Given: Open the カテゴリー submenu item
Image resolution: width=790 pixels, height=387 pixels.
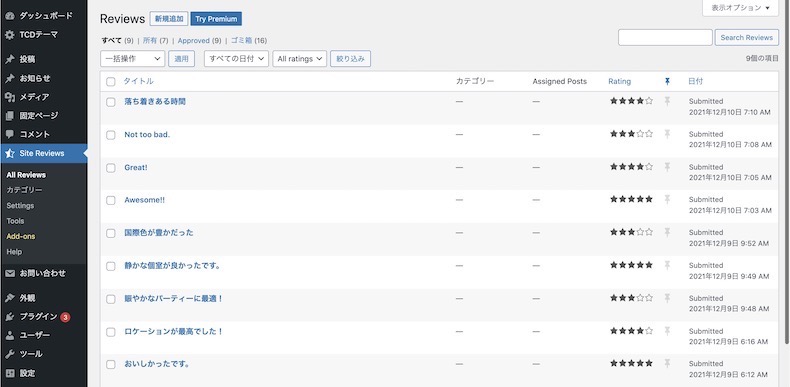Looking at the screenshot, I should 24,190.
